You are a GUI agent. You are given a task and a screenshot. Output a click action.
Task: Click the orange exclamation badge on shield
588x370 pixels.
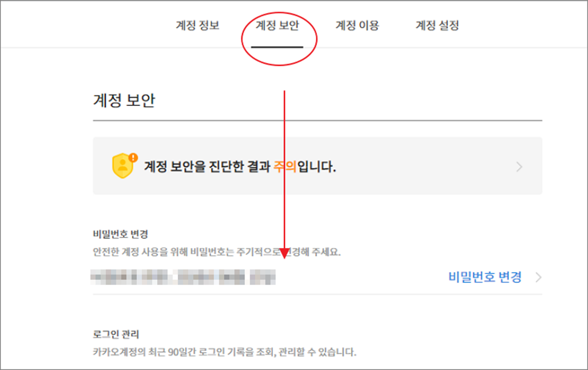133,157
